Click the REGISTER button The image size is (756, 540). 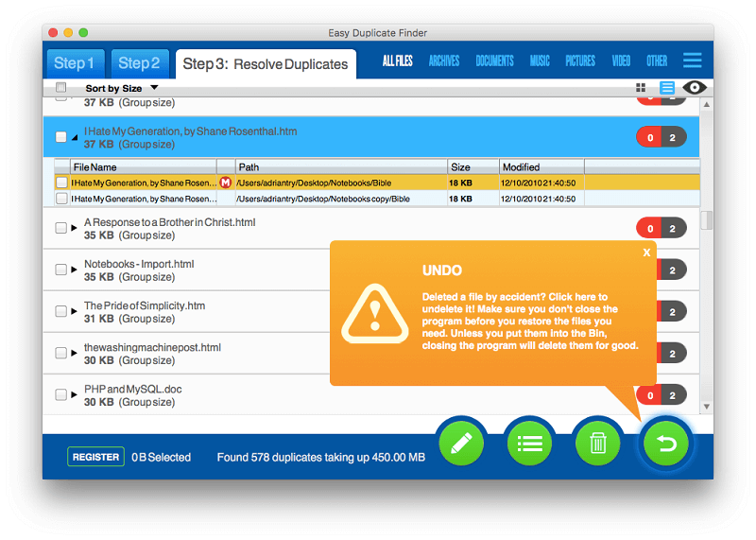[95, 457]
